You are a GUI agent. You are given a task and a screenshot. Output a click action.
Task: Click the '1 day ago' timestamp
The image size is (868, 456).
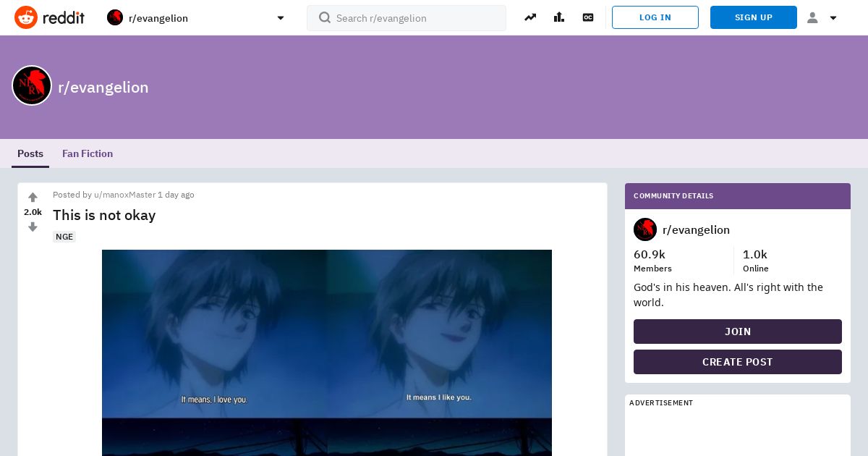(176, 195)
